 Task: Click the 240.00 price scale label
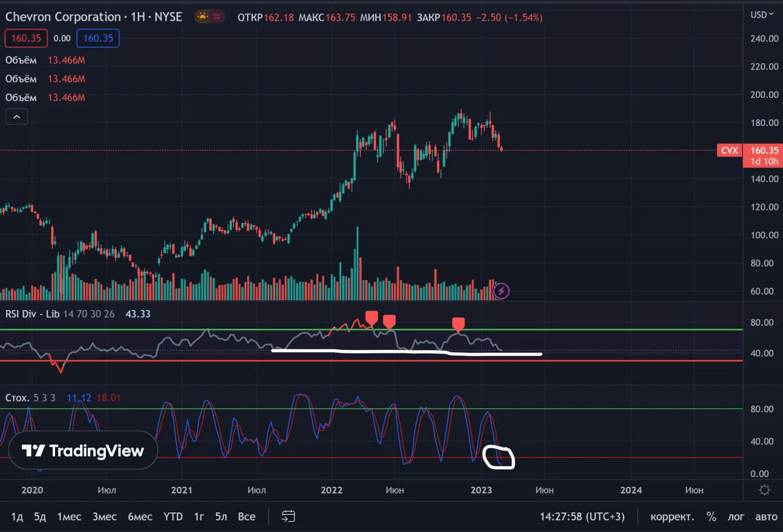764,39
